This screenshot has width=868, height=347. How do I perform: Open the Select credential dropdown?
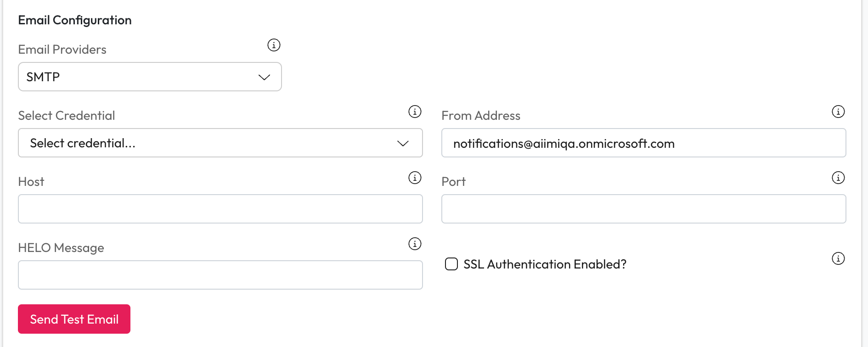pos(220,143)
